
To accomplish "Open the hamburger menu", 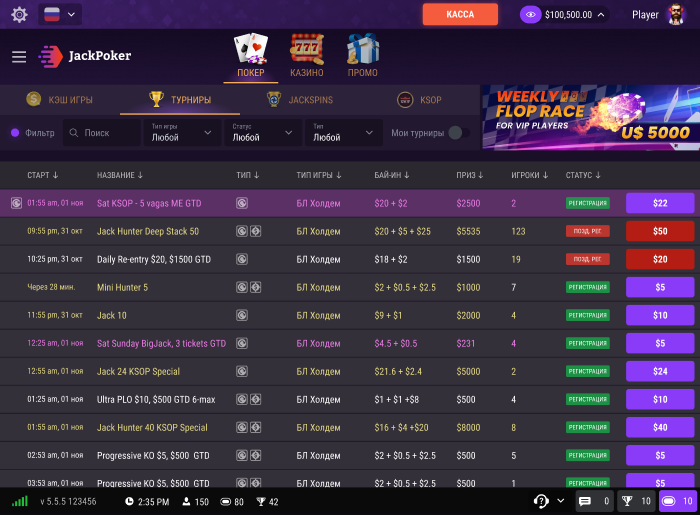I will (19, 57).
